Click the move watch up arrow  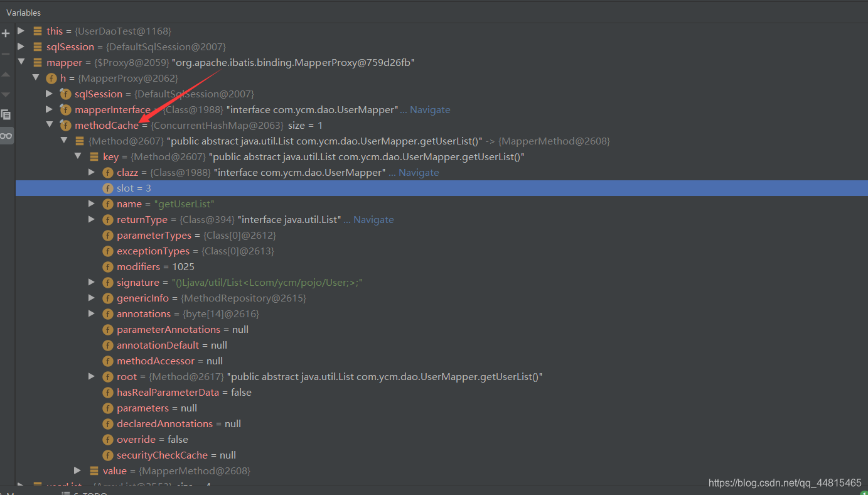click(x=6, y=74)
